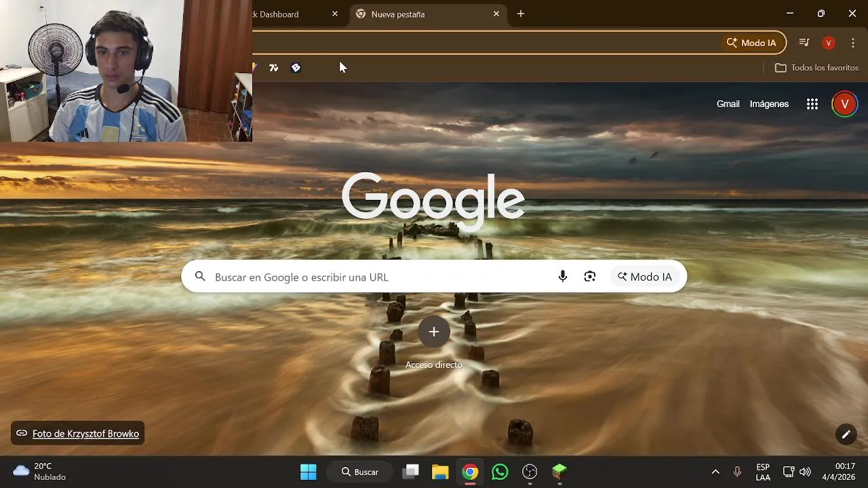This screenshot has height=488, width=868.
Task: Open the media controls icon in toolbar
Action: pyautogui.click(x=804, y=43)
